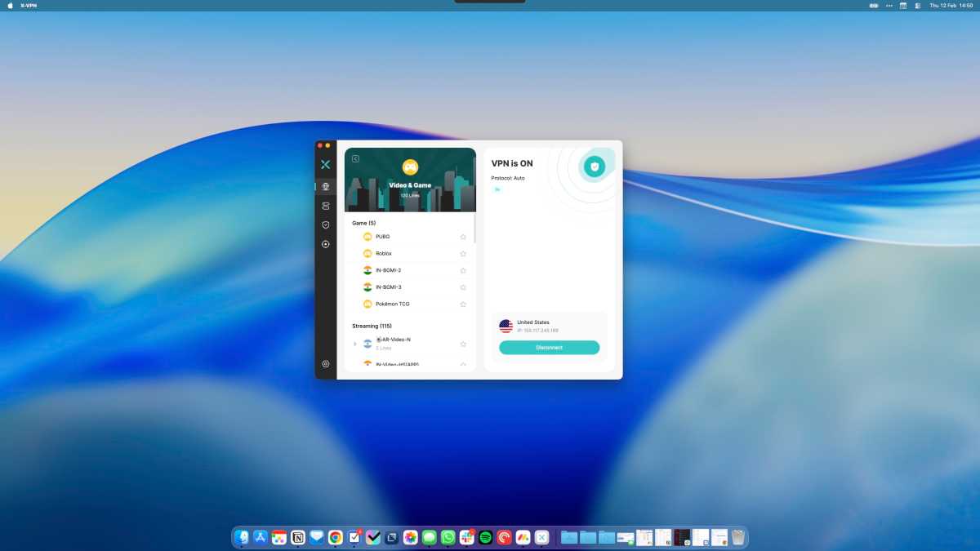Click the X-VPN logo in the sidebar
This screenshot has height=551, width=980.
[325, 164]
